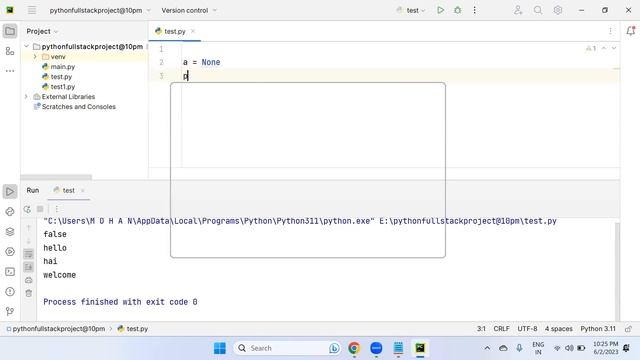The height and width of the screenshot is (360, 640).
Task: Open the Version control dropdown
Action: pos(189,10)
